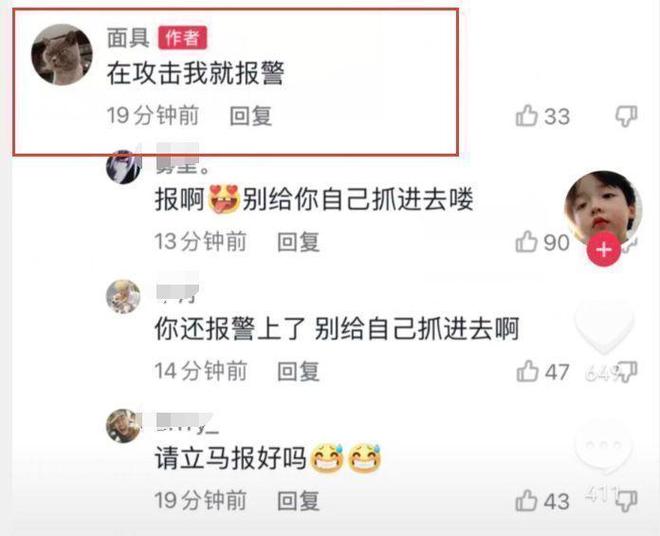Reply to the '请立马报好吗' comment
Viewport: 660px width, 536px height.
click(x=298, y=501)
